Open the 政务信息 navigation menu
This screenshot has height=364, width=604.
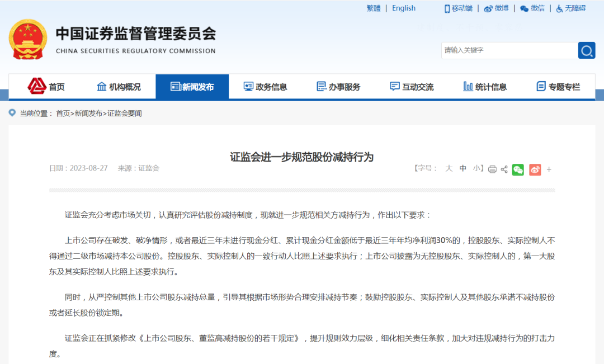(x=265, y=87)
